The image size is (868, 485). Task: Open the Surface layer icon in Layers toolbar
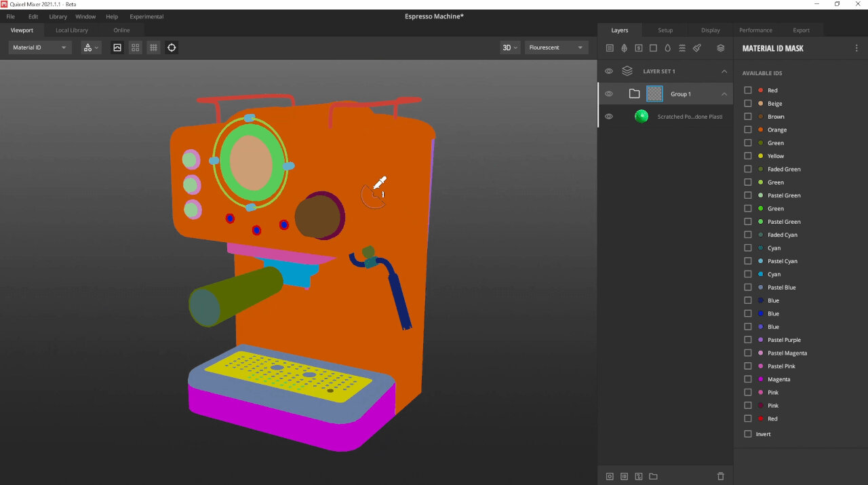click(624, 47)
